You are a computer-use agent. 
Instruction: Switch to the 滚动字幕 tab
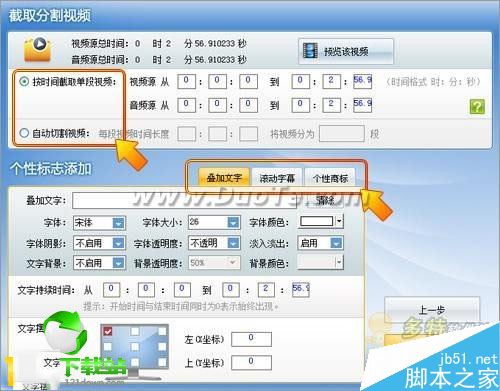[277, 178]
